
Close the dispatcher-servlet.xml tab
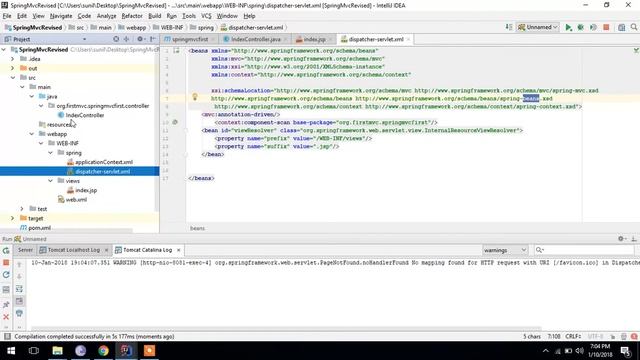(x=408, y=39)
